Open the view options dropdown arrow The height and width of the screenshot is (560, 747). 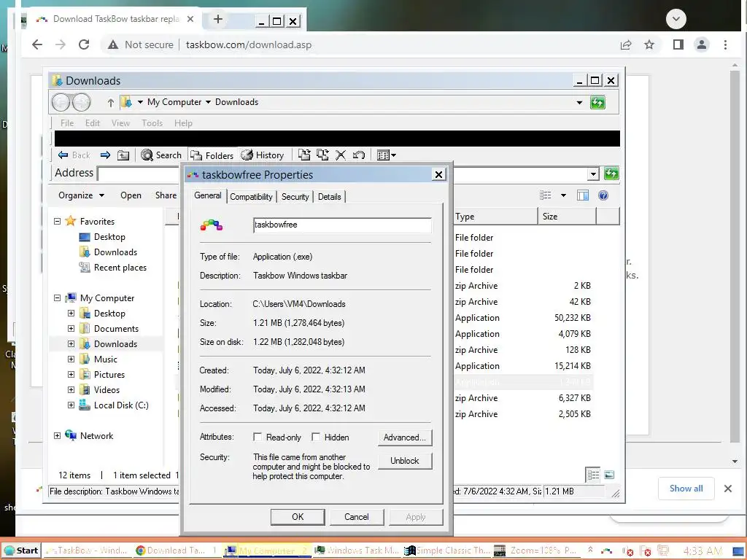(564, 195)
